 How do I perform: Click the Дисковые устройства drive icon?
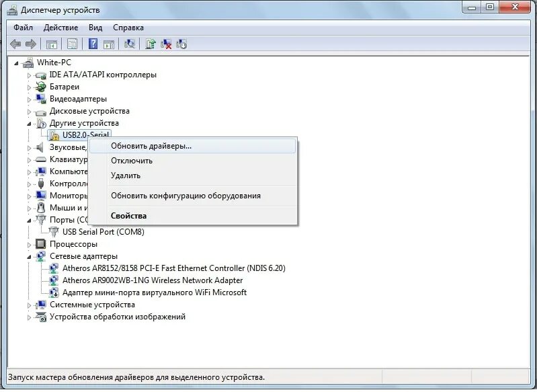(41, 112)
